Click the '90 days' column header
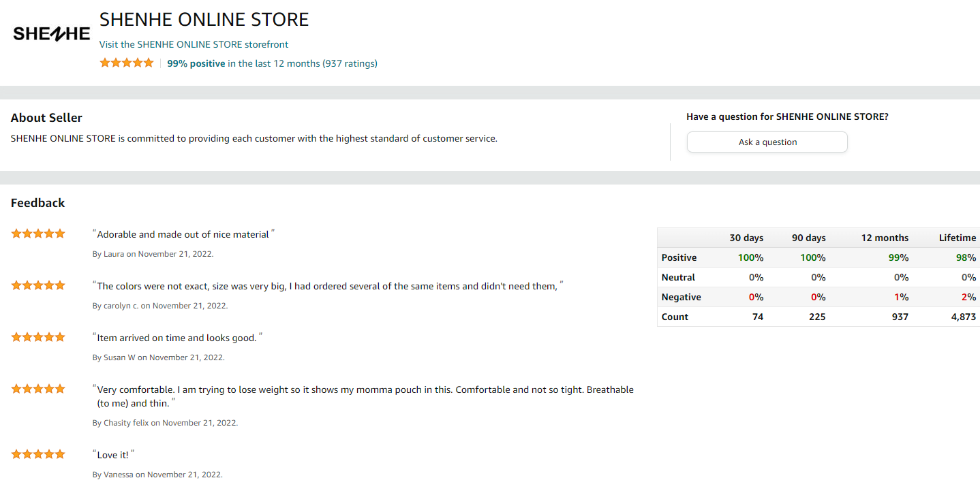Viewport: 980px width, 493px height. pos(808,238)
